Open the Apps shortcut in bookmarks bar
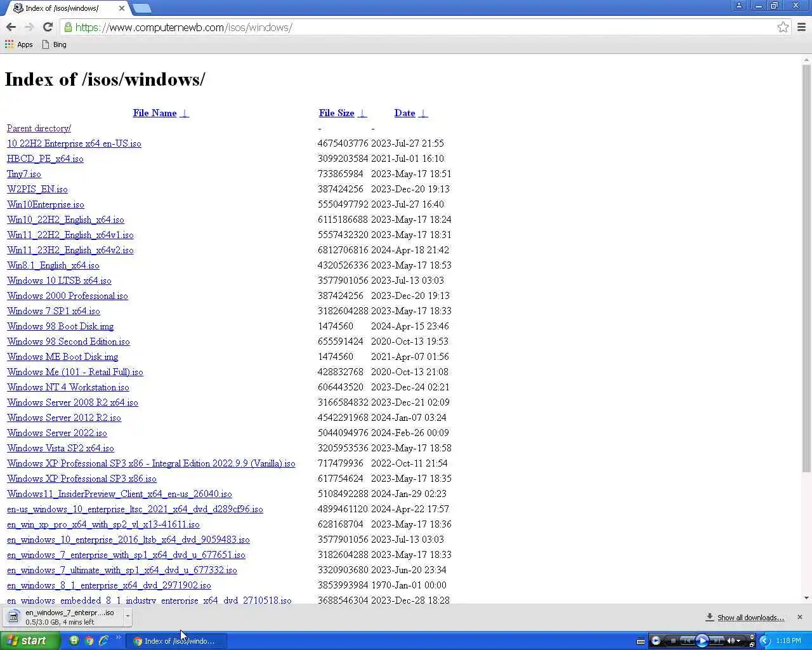812x650 pixels. coord(19,44)
